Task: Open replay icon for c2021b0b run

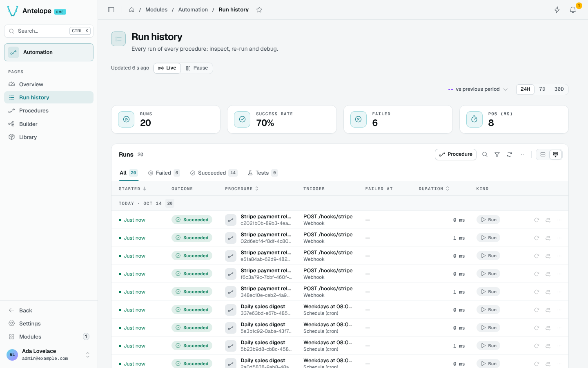Action: (x=548, y=220)
